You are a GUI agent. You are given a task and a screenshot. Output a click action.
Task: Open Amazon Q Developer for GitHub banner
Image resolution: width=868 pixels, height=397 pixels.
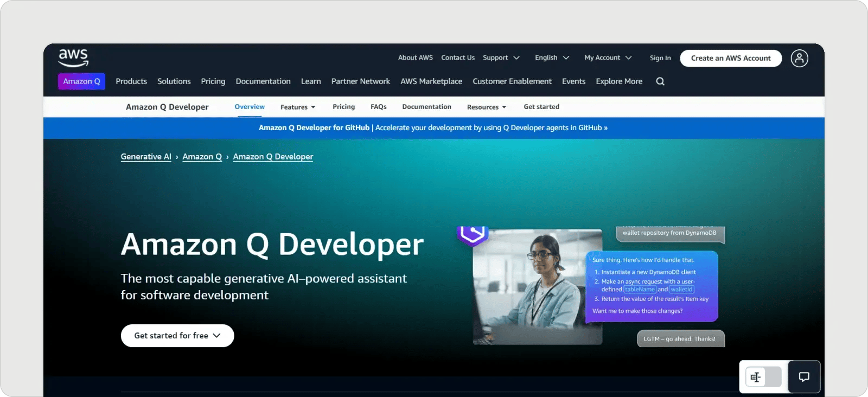(x=433, y=128)
